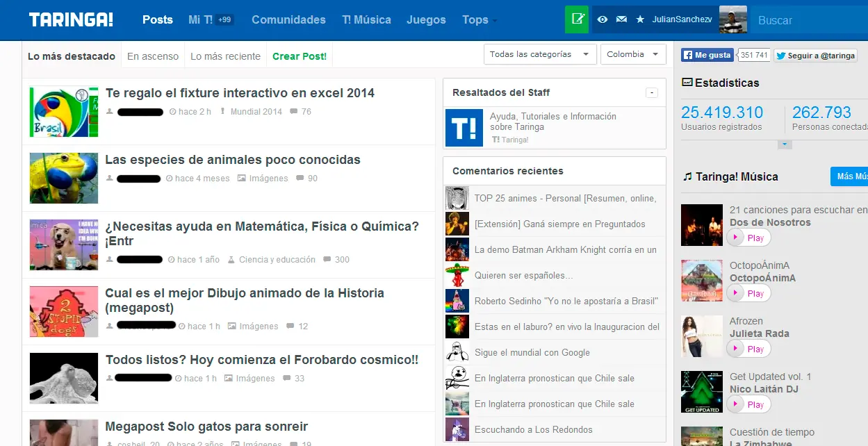This screenshot has height=446, width=868.
Task: Click Julieta Rada album cover
Action: coord(702,336)
